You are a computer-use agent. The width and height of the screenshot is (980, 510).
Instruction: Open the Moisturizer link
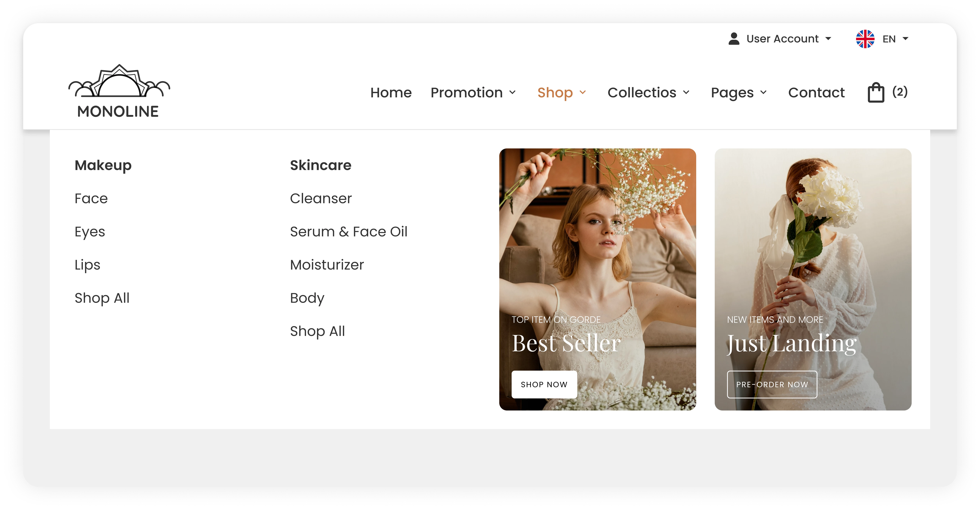(327, 265)
